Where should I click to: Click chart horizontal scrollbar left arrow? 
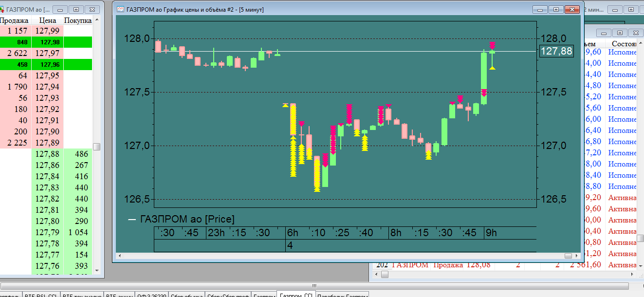pyautogui.click(x=119, y=256)
